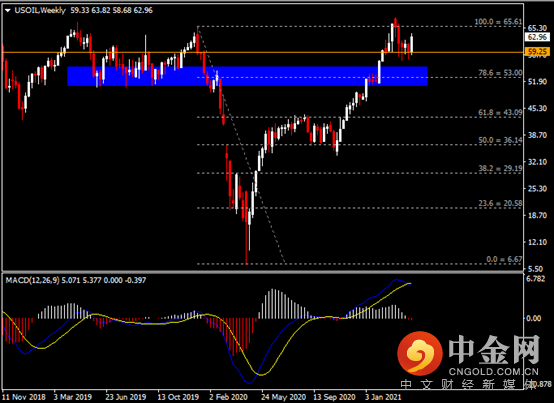554x403 pixels.
Task: Click the date label 3 Mar 2019
Action: pos(73,397)
